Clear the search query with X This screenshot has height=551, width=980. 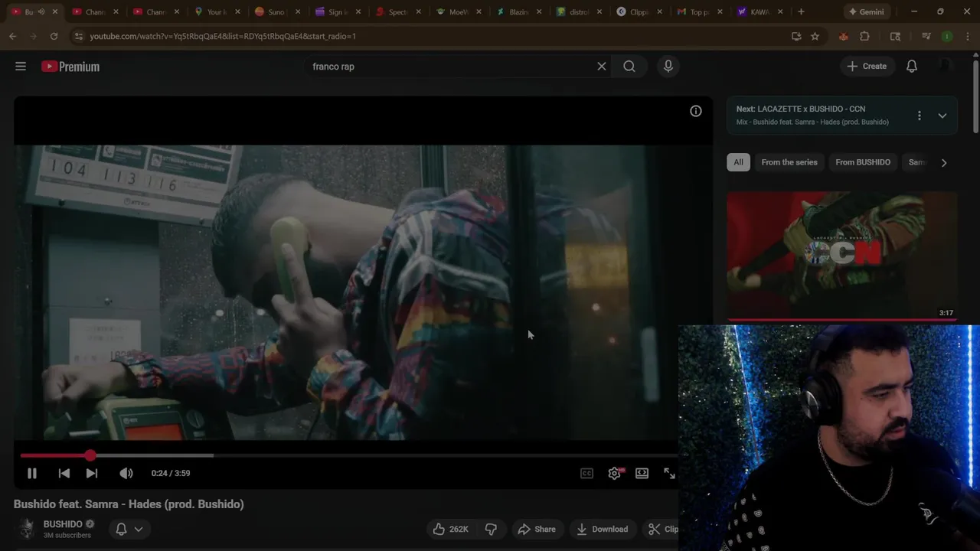[x=602, y=67]
